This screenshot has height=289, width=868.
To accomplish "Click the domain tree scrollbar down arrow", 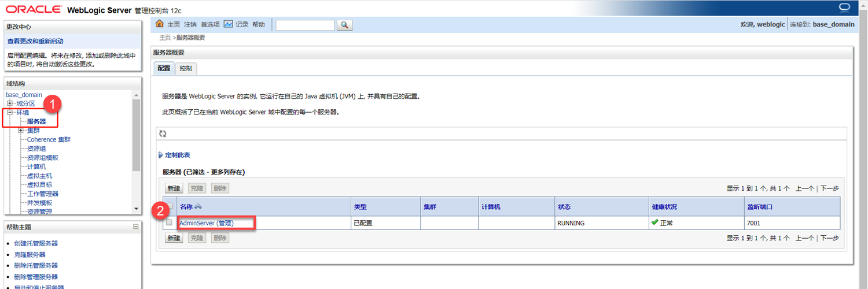I will tap(137, 209).
